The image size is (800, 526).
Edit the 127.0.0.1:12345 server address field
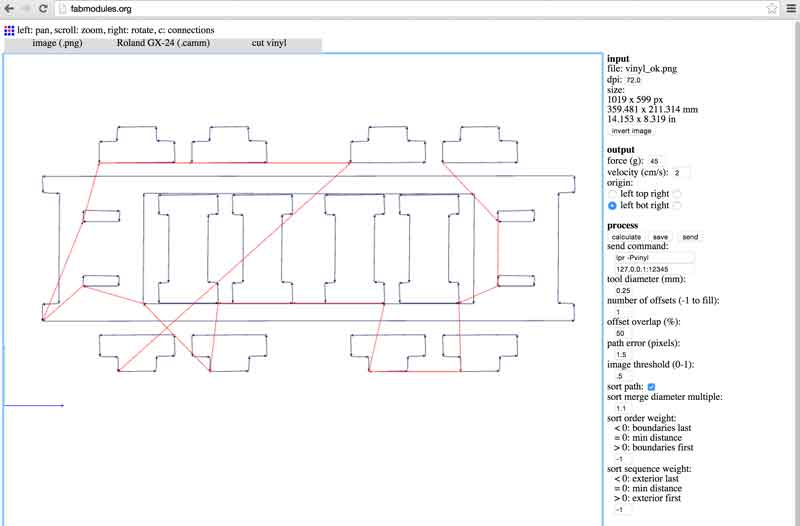(653, 269)
